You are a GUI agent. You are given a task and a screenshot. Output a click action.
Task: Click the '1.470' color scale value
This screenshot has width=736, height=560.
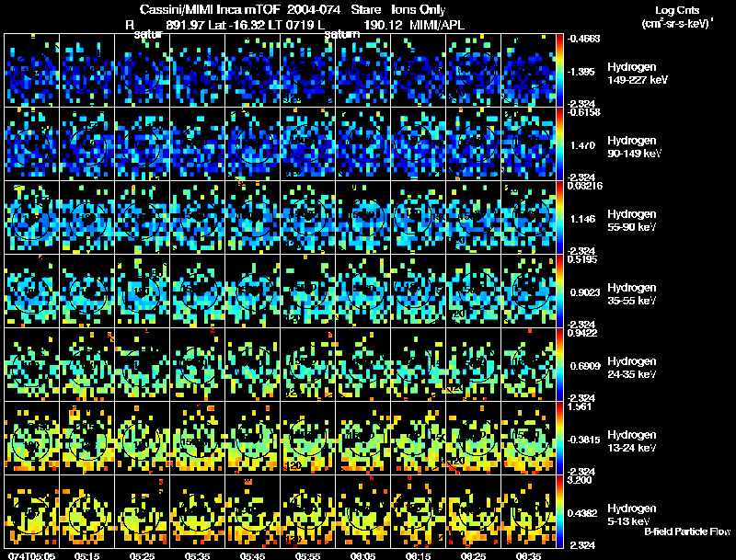582,145
